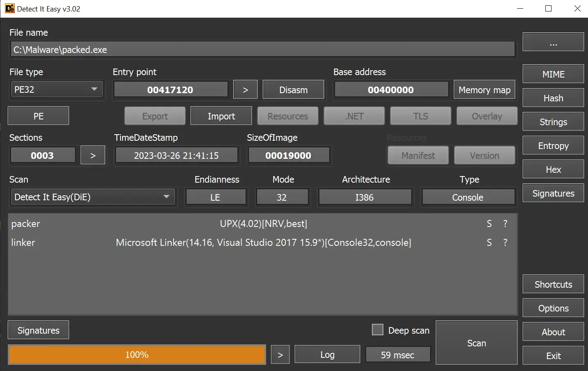This screenshot has width=588, height=371.
Task: Click the SizeOfImage value 00019000
Action: [288, 156]
